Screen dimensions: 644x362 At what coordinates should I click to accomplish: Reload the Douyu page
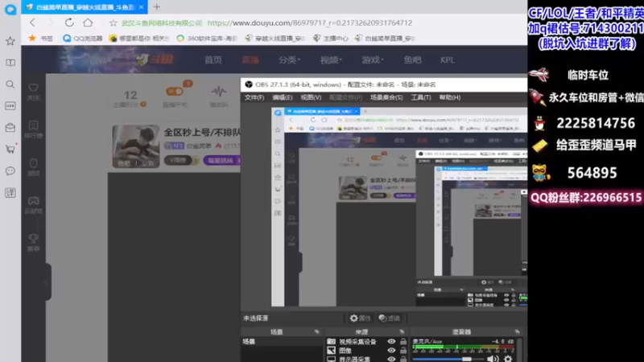coord(69,23)
